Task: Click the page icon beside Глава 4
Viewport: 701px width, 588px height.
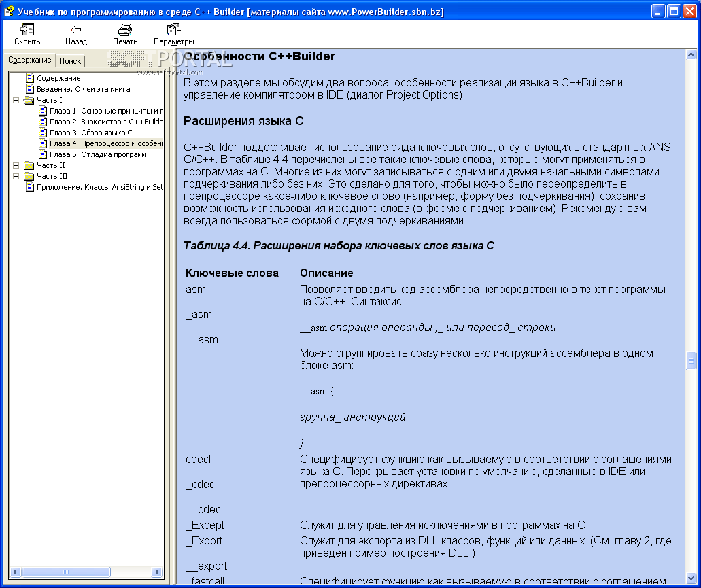Action: tap(43, 143)
